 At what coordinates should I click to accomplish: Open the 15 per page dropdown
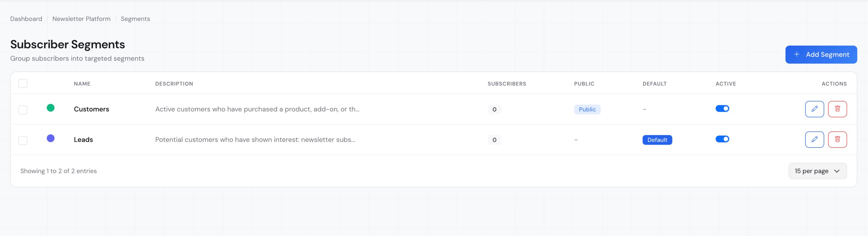817,171
